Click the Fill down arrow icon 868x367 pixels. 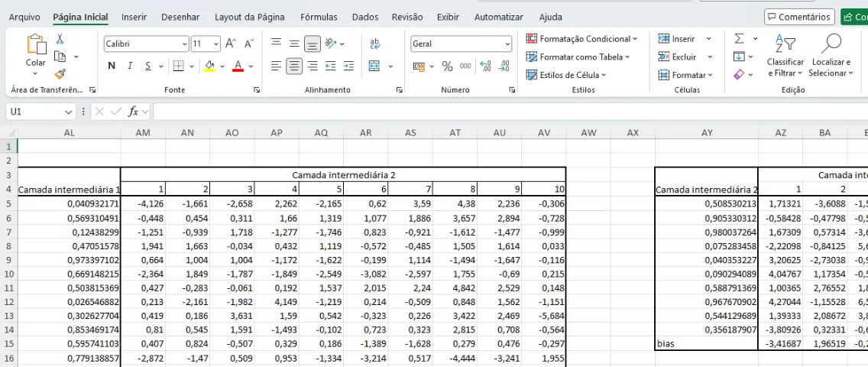[x=738, y=57]
